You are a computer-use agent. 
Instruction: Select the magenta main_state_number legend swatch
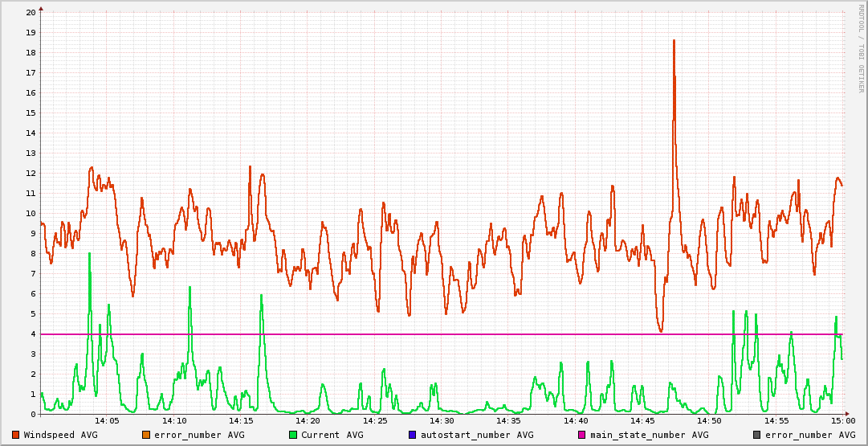[x=582, y=435]
